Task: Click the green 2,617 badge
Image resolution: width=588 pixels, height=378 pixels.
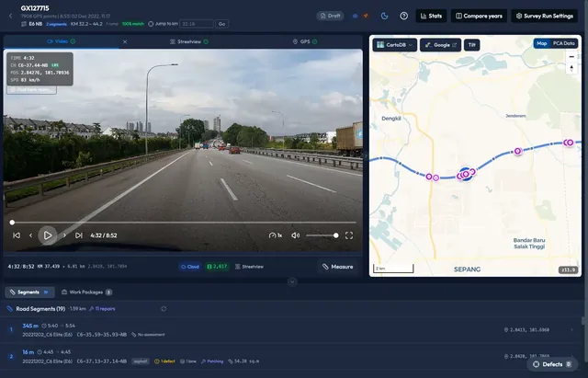Action: point(217,267)
